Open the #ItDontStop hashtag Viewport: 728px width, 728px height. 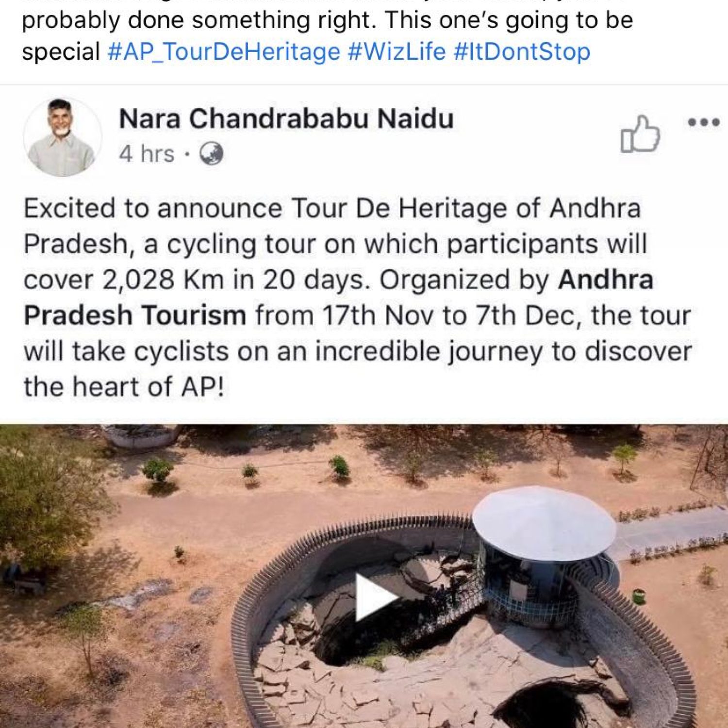click(x=522, y=52)
